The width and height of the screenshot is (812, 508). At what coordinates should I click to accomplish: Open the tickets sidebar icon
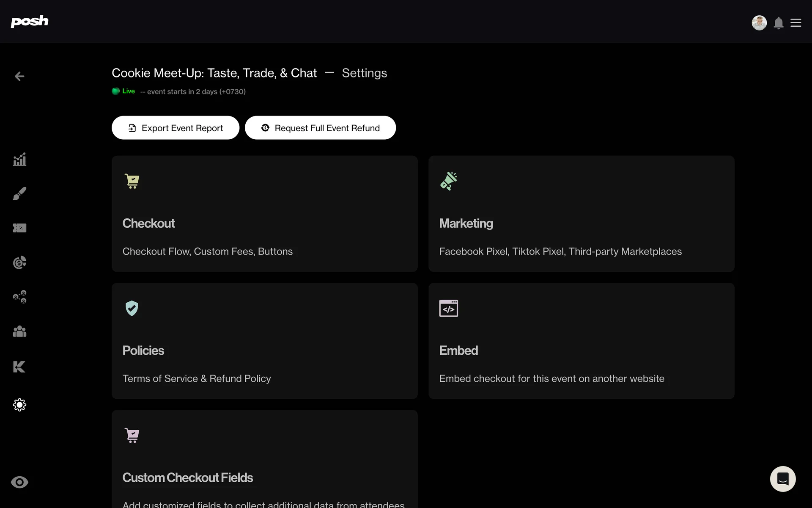tap(19, 228)
